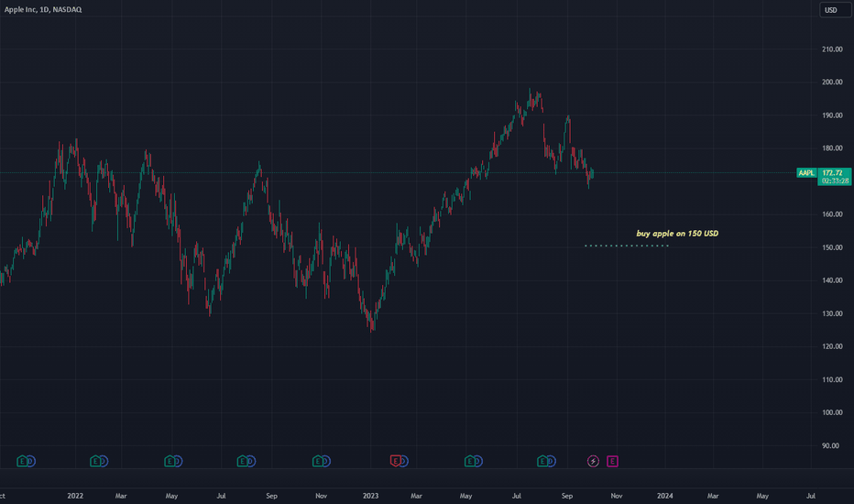Click the Nov label before 2023
Image resolution: width=854 pixels, height=504 pixels.
point(322,496)
